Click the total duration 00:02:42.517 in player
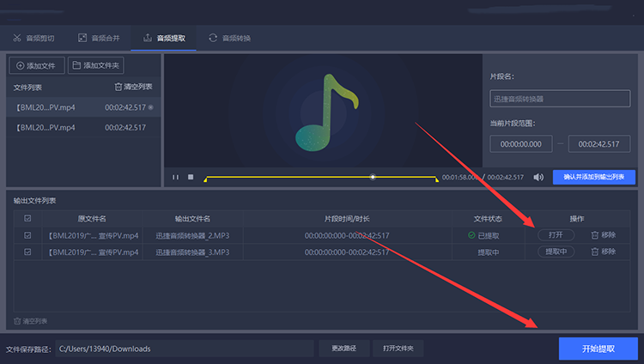Viewport: 644px width, 364px height. click(506, 178)
